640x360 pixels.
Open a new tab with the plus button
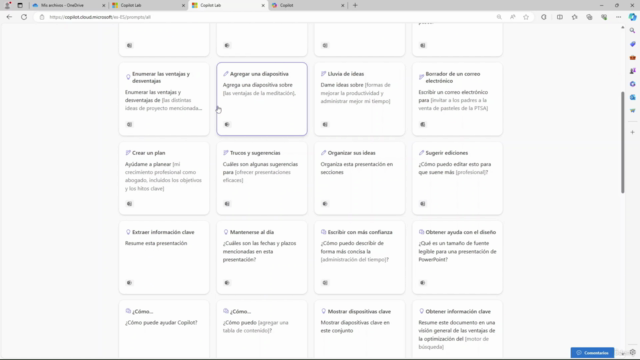tap(355, 5)
